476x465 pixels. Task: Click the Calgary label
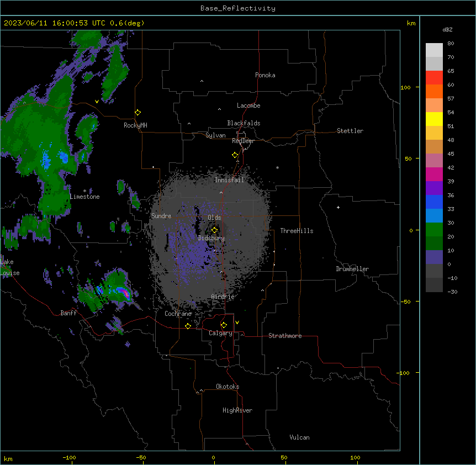pos(220,333)
